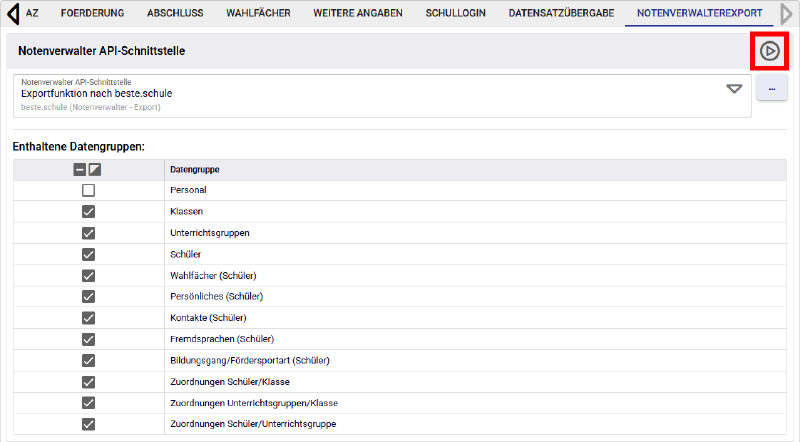The image size is (800, 442).
Task: Select the Weitere Angaben tab
Action: coord(357,14)
